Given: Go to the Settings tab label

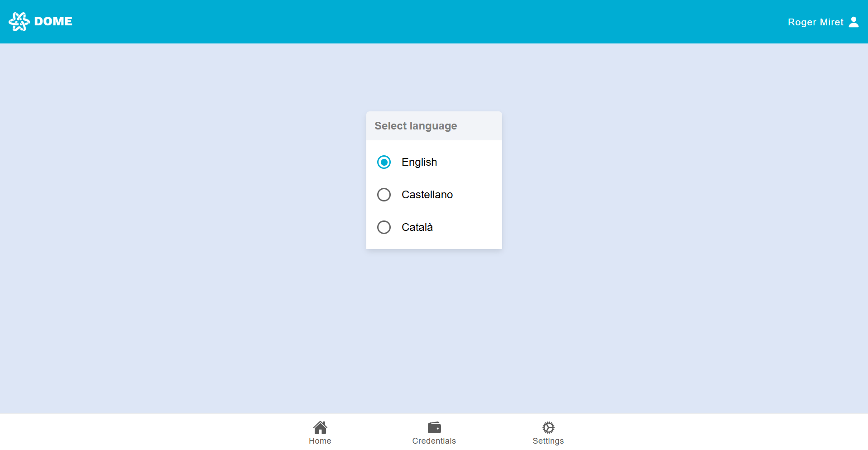Looking at the screenshot, I should click(548, 441).
